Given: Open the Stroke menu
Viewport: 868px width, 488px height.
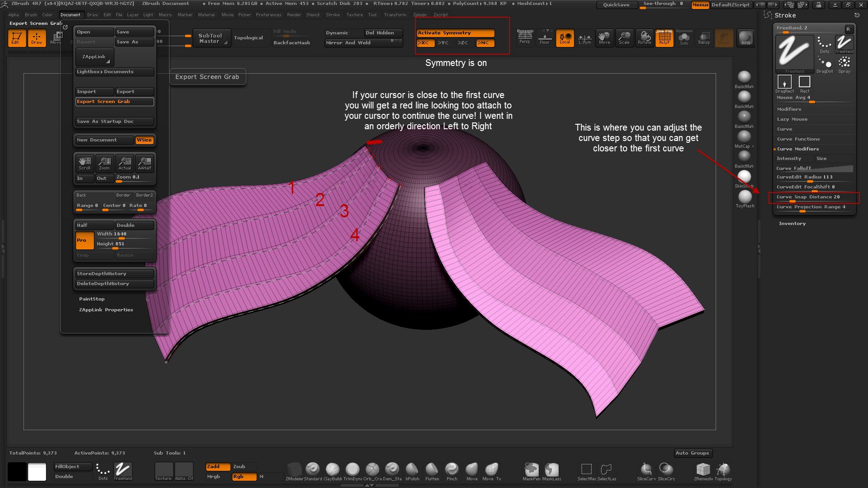Looking at the screenshot, I should [333, 15].
